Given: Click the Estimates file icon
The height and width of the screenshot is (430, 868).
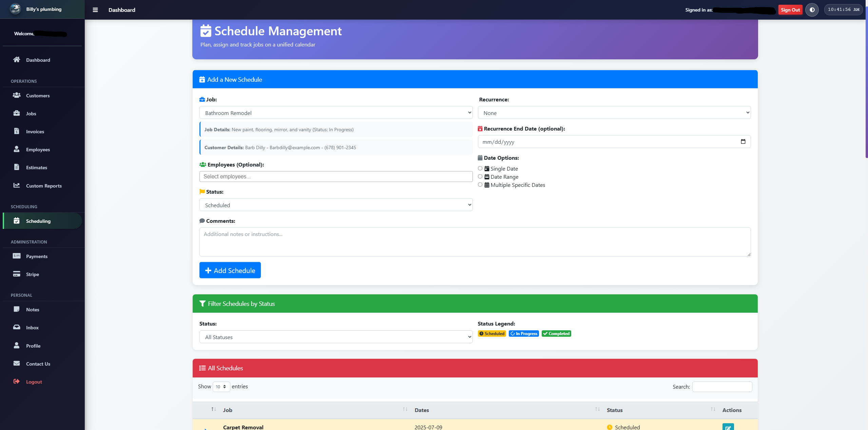Looking at the screenshot, I should (x=17, y=167).
